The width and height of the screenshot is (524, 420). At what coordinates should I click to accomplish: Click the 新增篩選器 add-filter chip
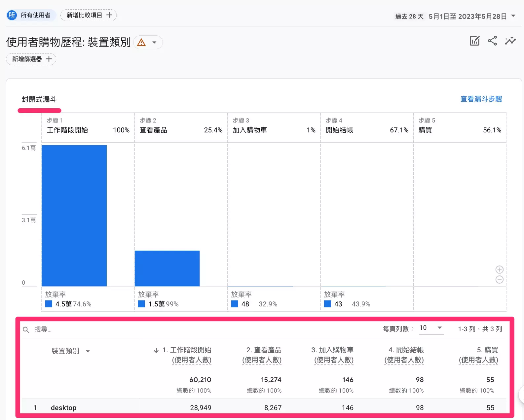tap(31, 59)
